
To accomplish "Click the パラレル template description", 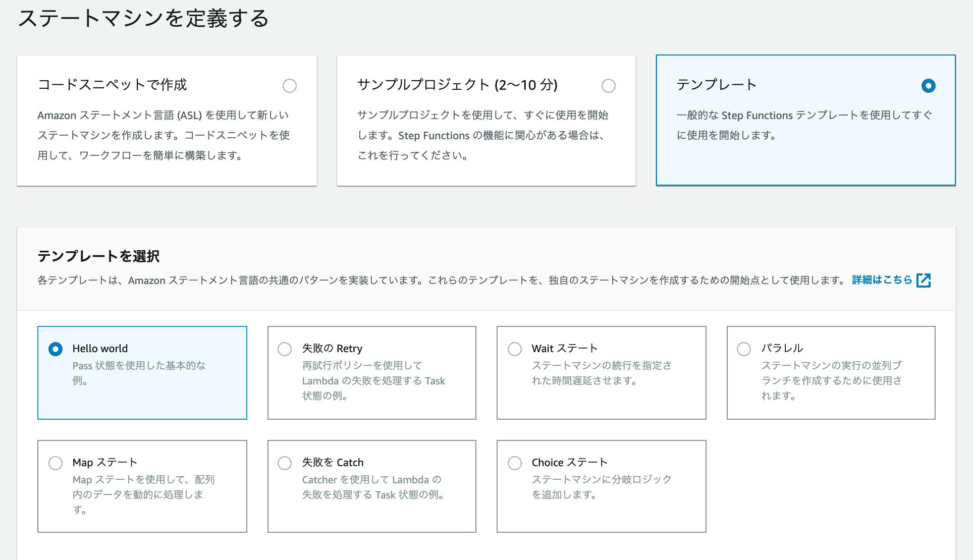I will (831, 380).
